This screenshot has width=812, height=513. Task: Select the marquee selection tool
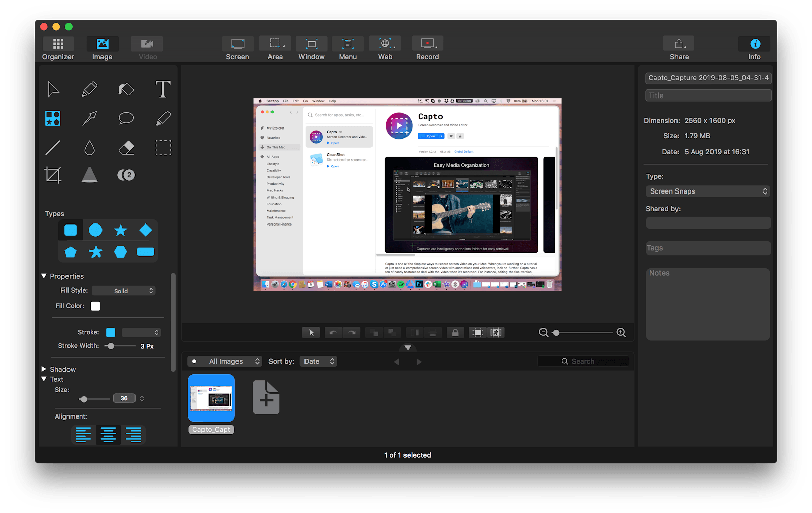(x=163, y=148)
